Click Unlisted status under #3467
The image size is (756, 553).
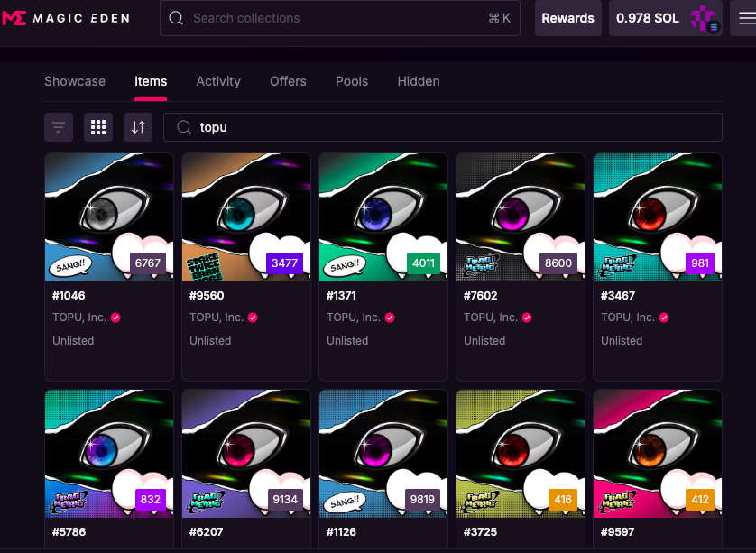pos(622,341)
